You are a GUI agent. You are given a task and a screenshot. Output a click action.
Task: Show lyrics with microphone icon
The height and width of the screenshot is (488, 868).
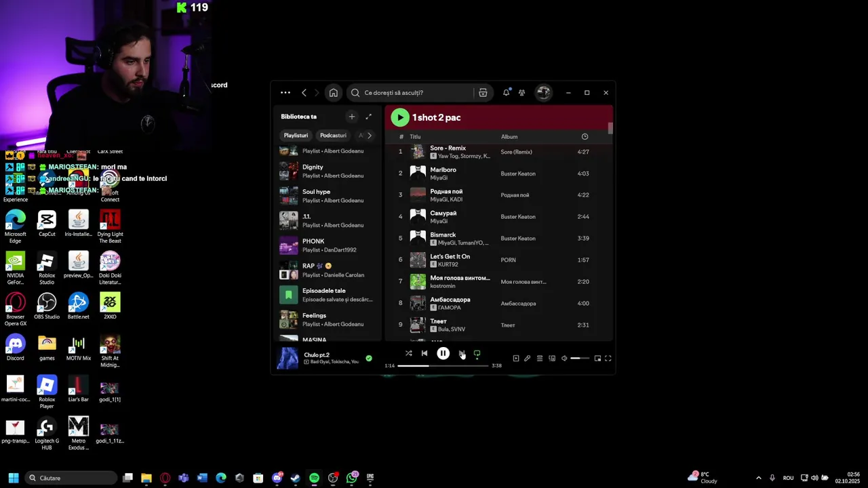[x=528, y=359]
